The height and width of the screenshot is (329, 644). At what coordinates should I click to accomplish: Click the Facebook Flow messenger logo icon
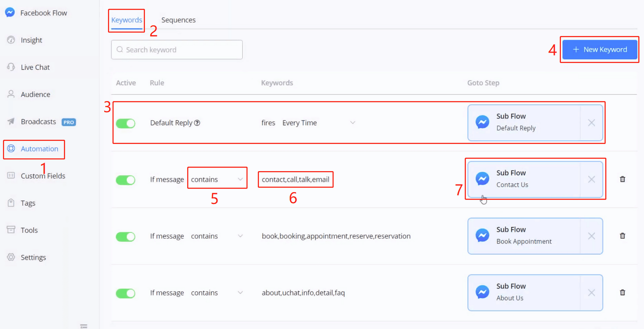pos(10,13)
